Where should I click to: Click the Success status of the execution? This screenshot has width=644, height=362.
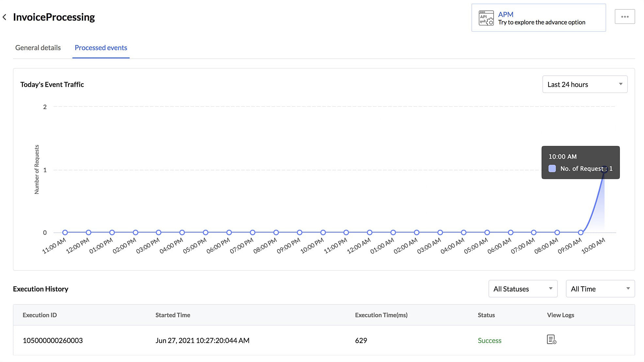(489, 340)
